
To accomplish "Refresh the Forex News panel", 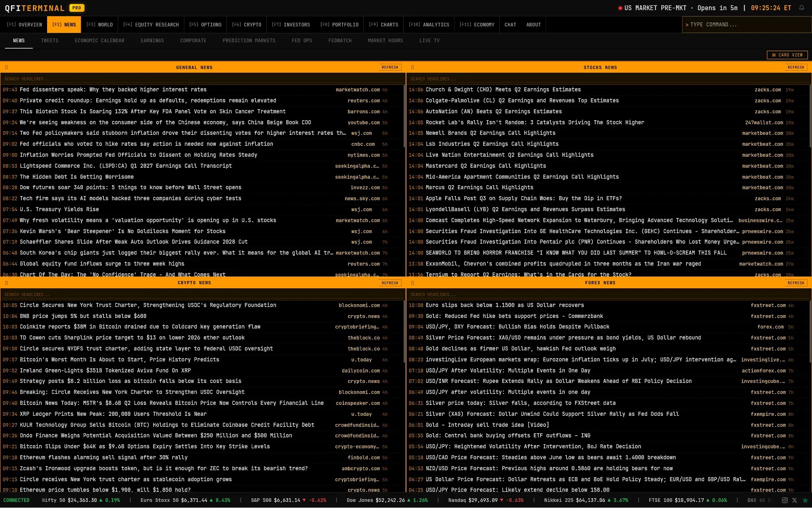I will tap(796, 283).
